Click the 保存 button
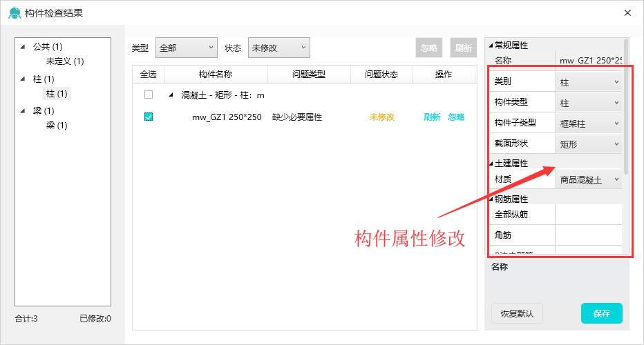Image resolution: width=644 pixels, height=345 pixels. coord(602,313)
